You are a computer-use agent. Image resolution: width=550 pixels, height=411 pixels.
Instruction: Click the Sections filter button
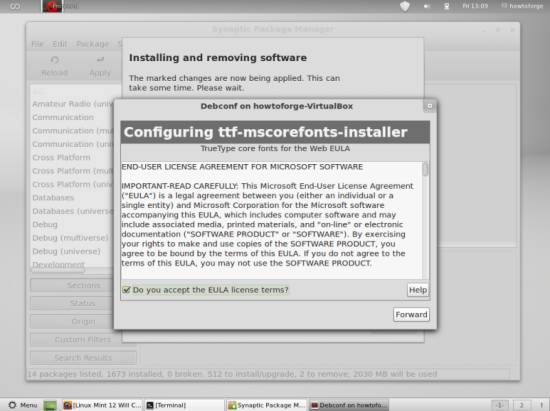[x=83, y=285]
